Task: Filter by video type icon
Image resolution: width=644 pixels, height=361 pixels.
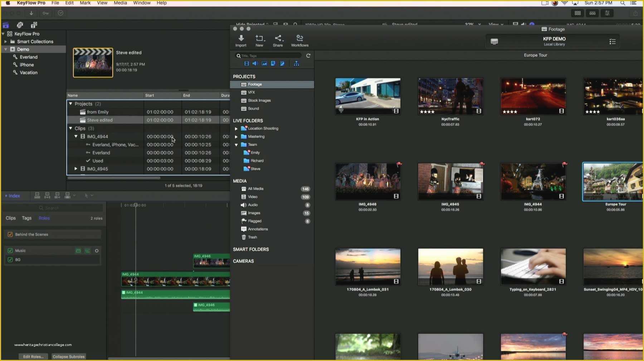Action: pos(247,63)
